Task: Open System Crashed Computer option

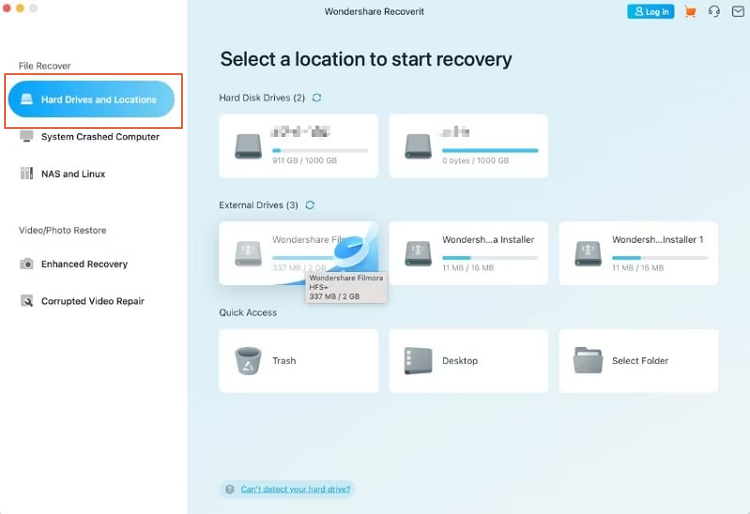Action: click(x=89, y=137)
